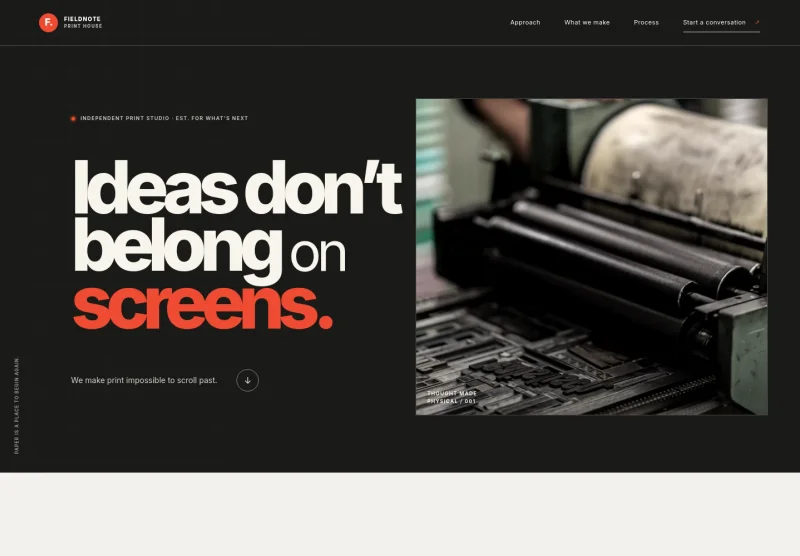This screenshot has width=800, height=556.
Task: Click the letterpress printing press image
Action: [591, 257]
